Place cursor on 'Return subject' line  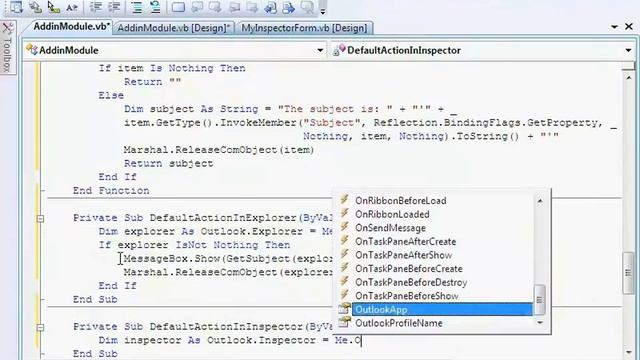coord(169,164)
